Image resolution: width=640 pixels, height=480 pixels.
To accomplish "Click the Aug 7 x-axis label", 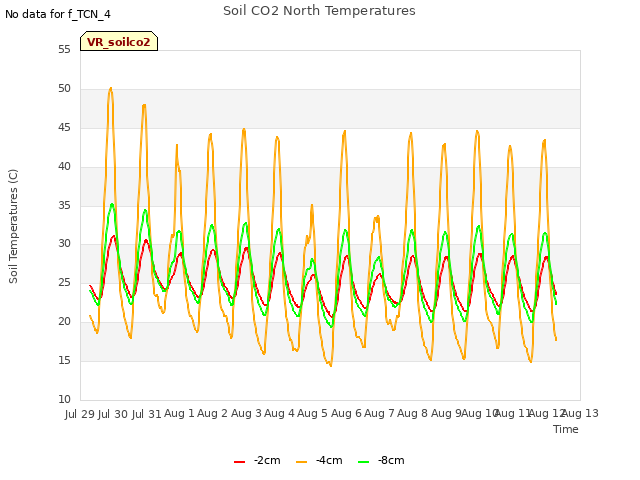I will click(x=379, y=413).
